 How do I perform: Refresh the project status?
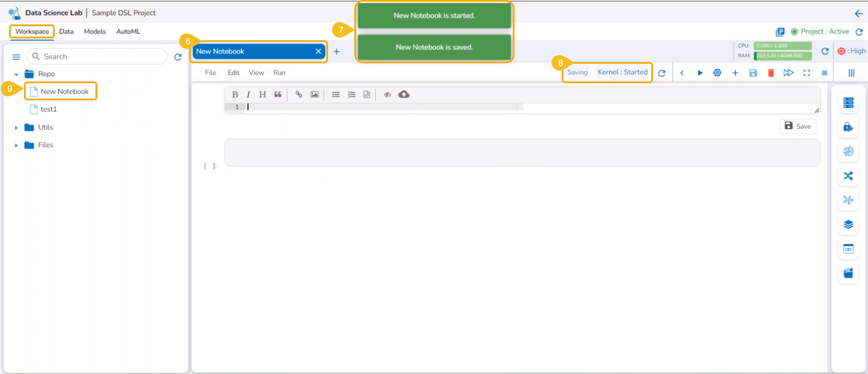[859, 32]
